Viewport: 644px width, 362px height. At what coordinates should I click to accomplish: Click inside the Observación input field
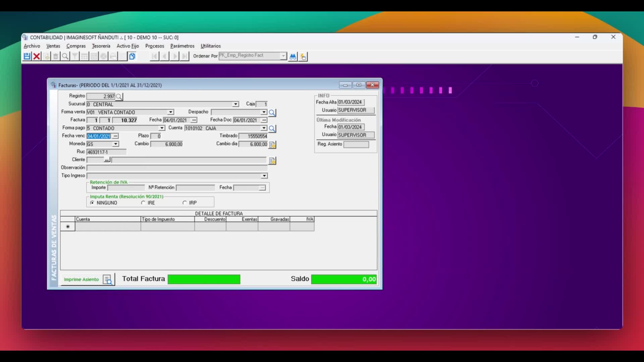tap(174, 168)
